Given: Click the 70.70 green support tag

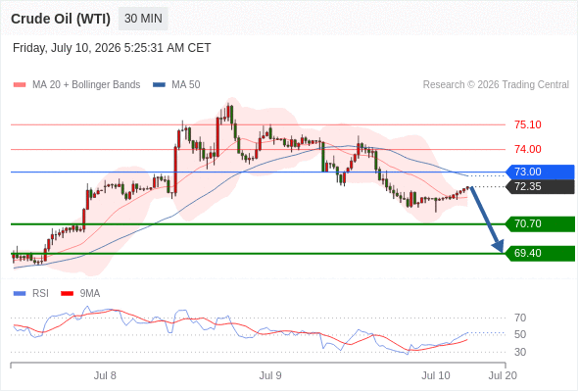Looking at the screenshot, I should click(x=540, y=223).
